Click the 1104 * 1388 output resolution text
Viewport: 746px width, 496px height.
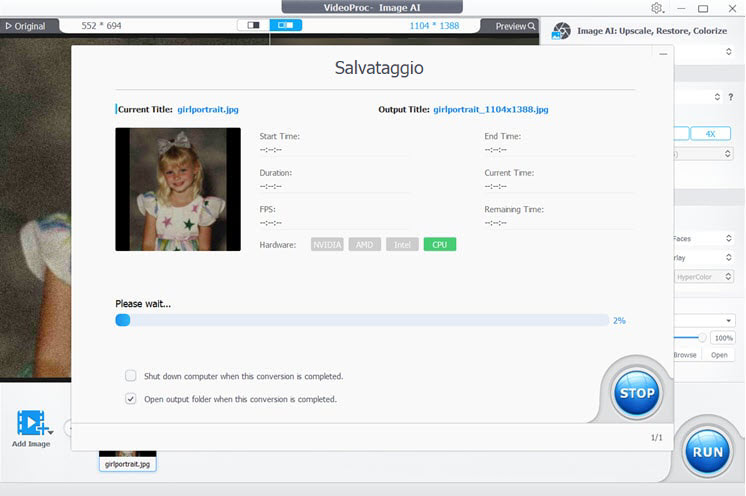pyautogui.click(x=434, y=26)
